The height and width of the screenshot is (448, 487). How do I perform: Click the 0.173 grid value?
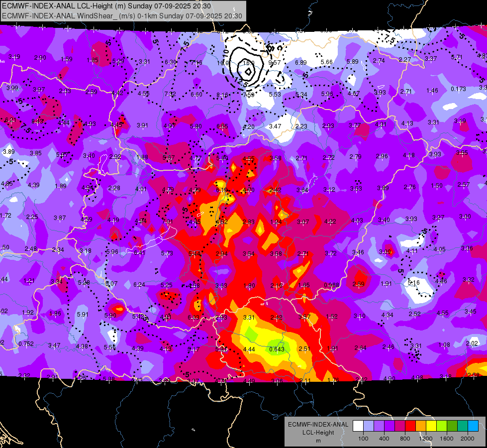point(459,89)
